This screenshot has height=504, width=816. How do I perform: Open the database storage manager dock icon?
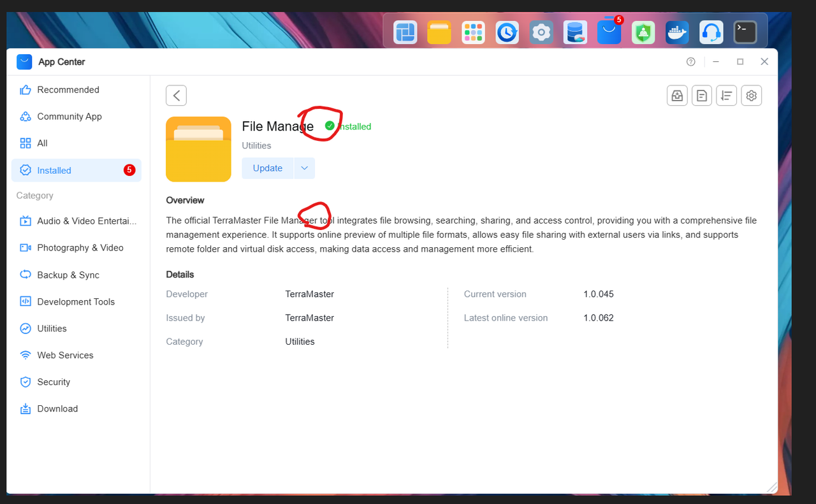[576, 32]
